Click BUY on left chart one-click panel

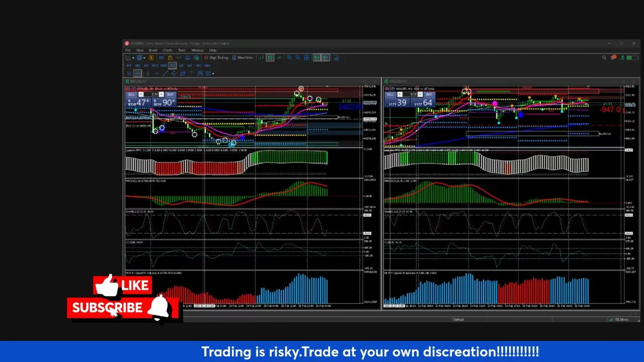click(x=170, y=95)
